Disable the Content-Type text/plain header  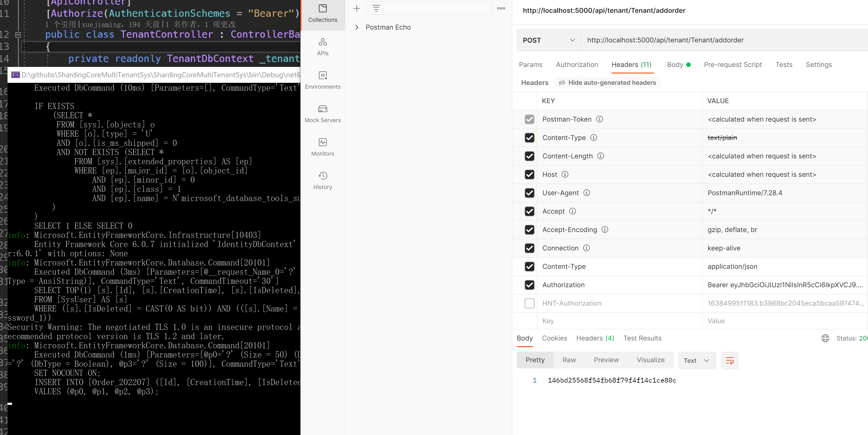click(x=530, y=137)
